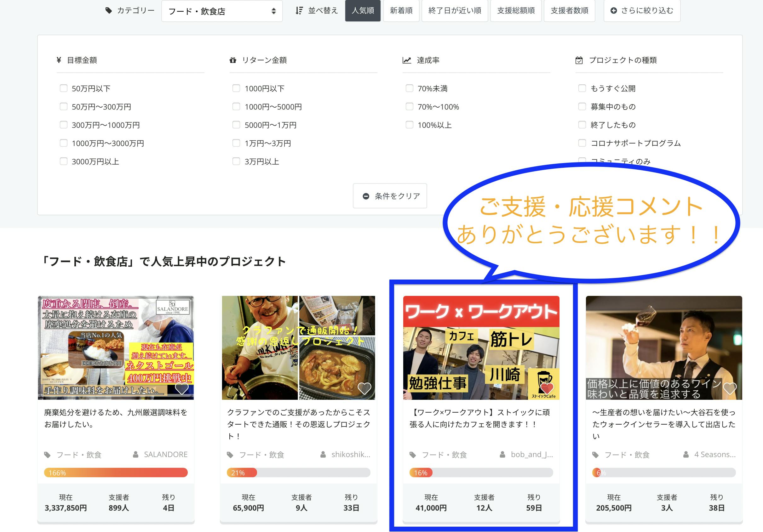
Task: Check the 1000円〜5000円 return amount checkbox
Action: [236, 107]
